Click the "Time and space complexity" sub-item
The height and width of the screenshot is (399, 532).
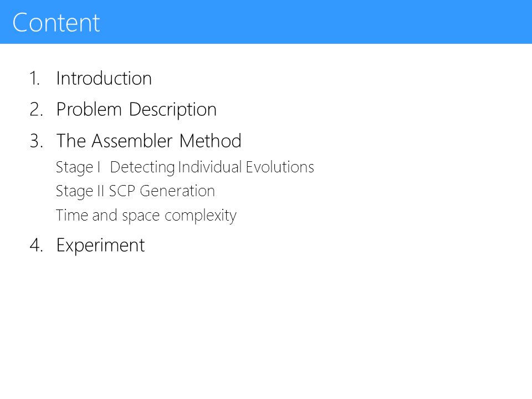[x=146, y=216]
